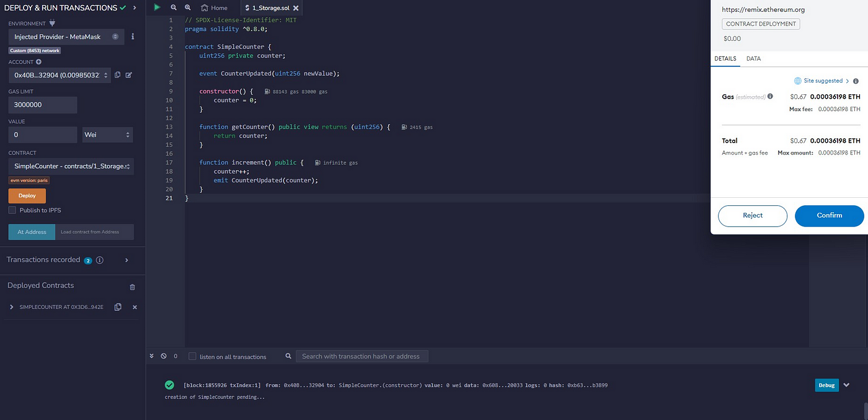Click the Search with transaction hash field

click(x=361, y=356)
